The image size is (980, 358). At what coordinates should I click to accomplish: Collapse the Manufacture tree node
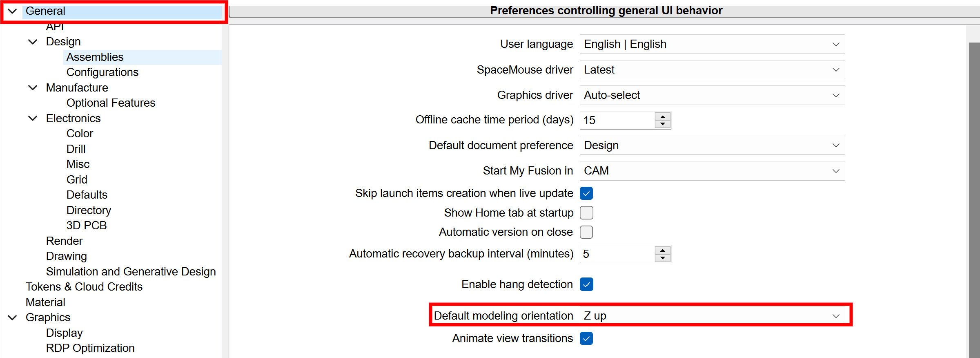[33, 87]
